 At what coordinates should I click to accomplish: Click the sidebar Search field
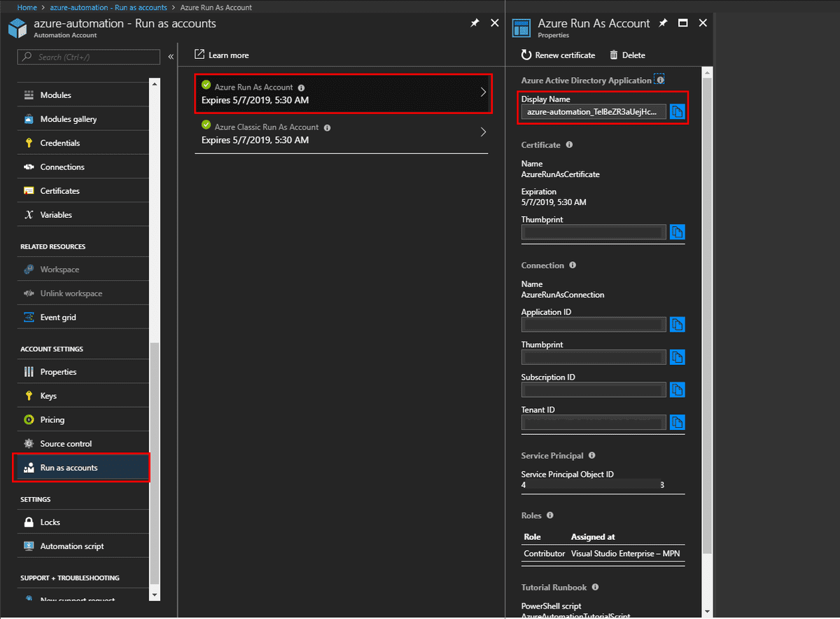(x=89, y=57)
